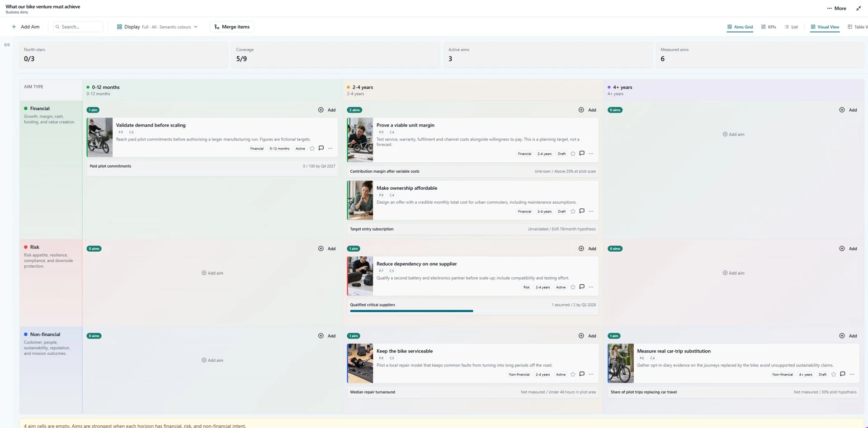Open ellipsis menu of 'Make ownership affordable'
The width and height of the screenshot is (868, 428).
pos(591,211)
